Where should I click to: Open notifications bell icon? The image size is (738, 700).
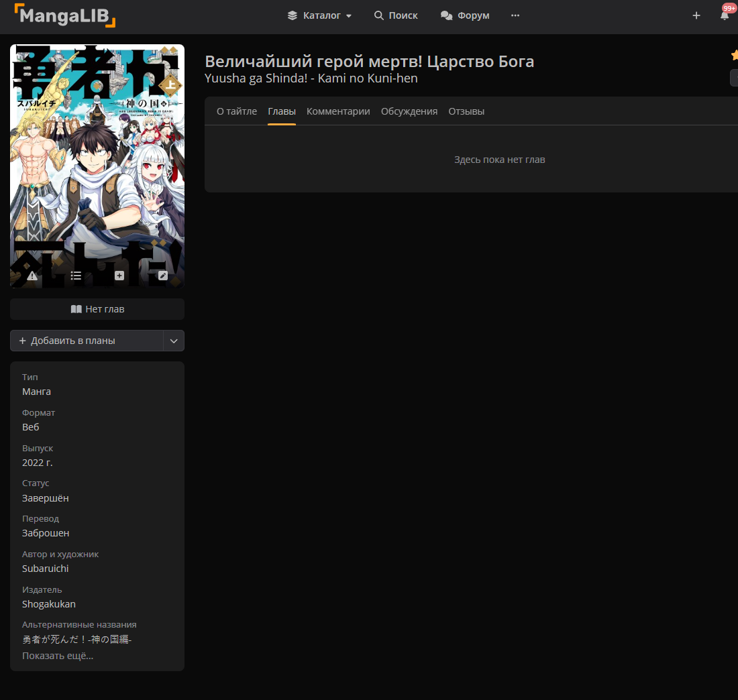pos(725,15)
